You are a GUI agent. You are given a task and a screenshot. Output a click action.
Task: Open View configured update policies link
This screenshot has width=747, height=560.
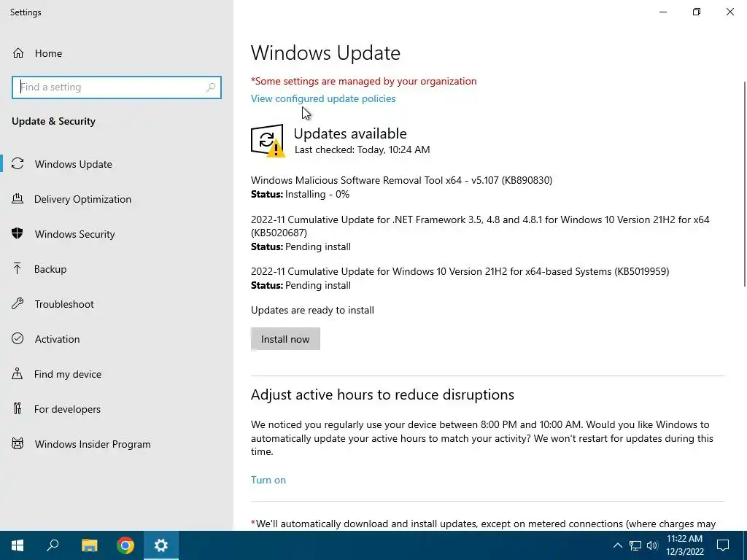click(323, 98)
